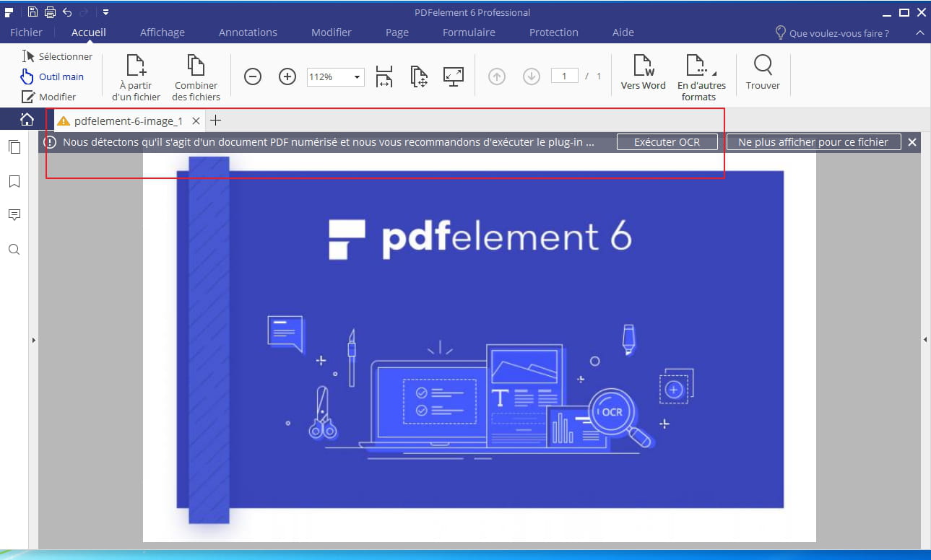Open the comments side panel

[14, 215]
